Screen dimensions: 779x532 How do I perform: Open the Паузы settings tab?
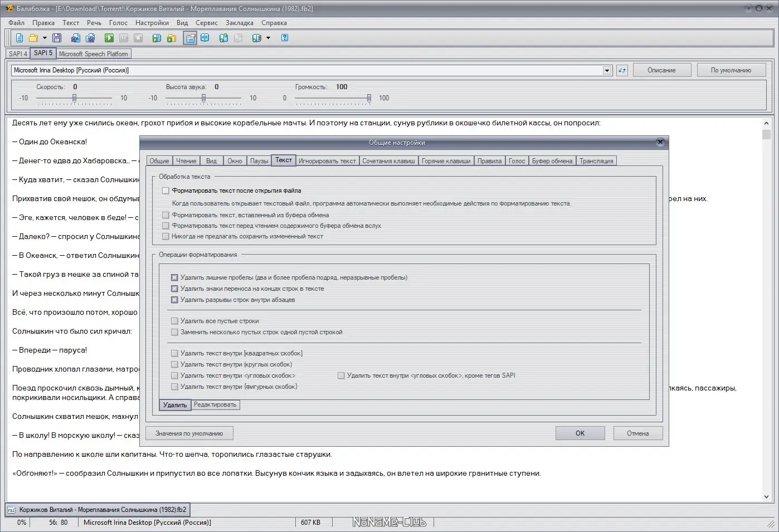coord(259,161)
